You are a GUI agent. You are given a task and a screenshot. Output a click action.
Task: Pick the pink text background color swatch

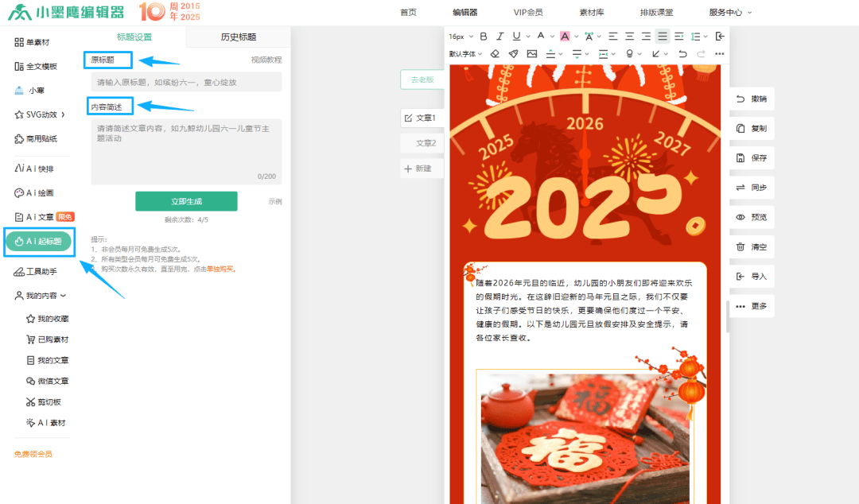564,37
